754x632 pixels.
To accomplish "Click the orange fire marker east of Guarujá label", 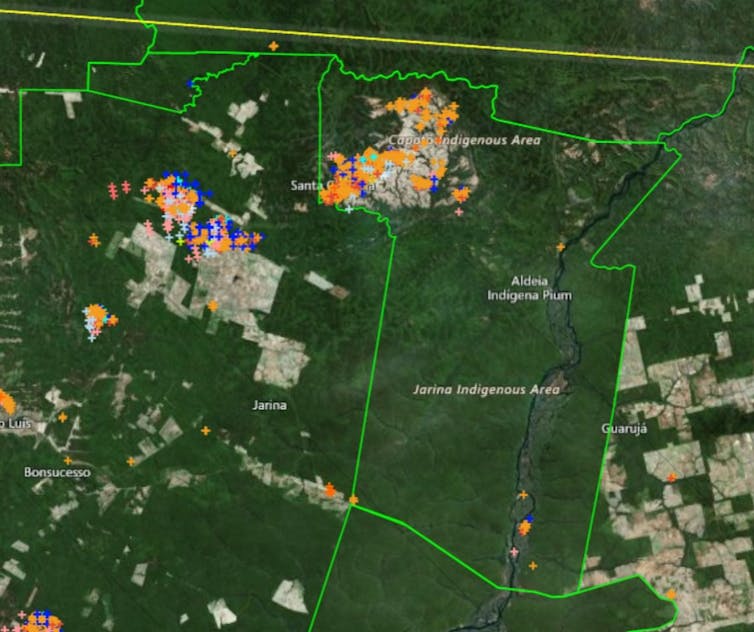I will pyautogui.click(x=672, y=476).
